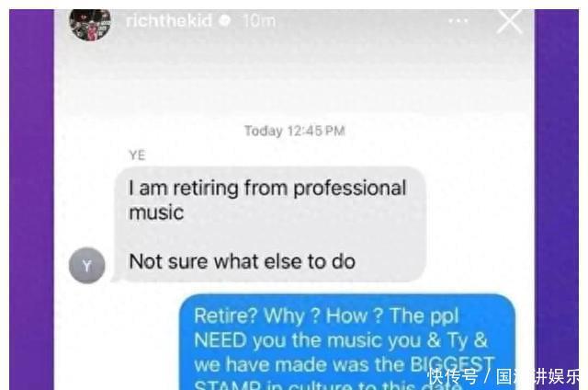The image size is (588, 390).
Task: Click the 10m story timestamp
Action: click(259, 20)
